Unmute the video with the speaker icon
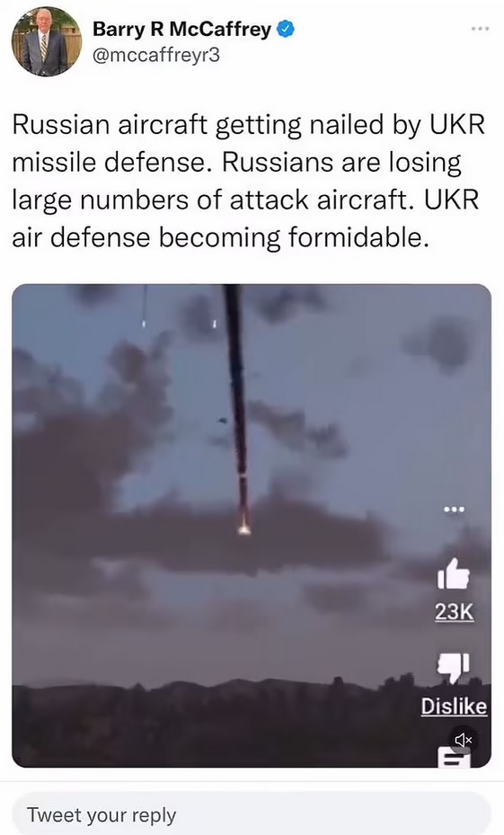The height and width of the screenshot is (835, 504). [464, 740]
